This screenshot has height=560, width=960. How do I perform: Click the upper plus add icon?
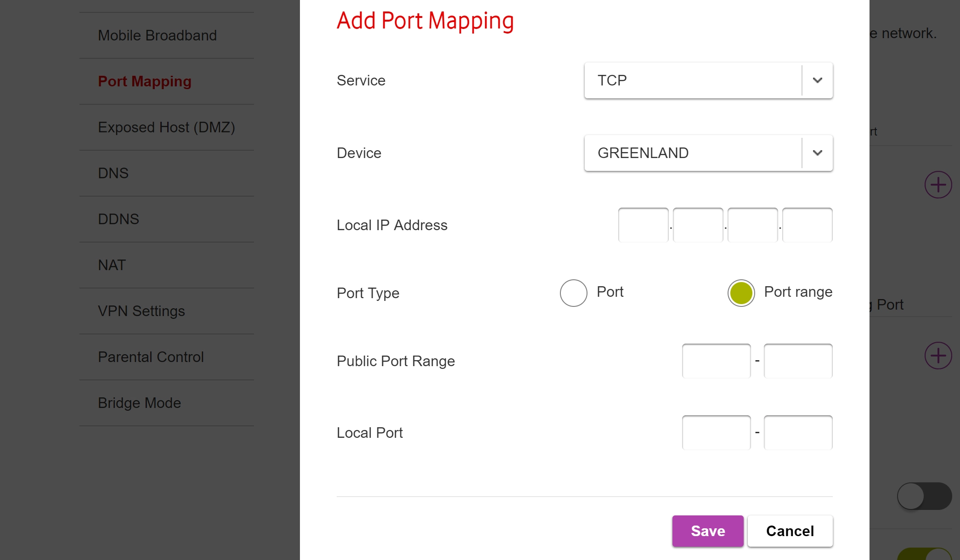coord(937,185)
